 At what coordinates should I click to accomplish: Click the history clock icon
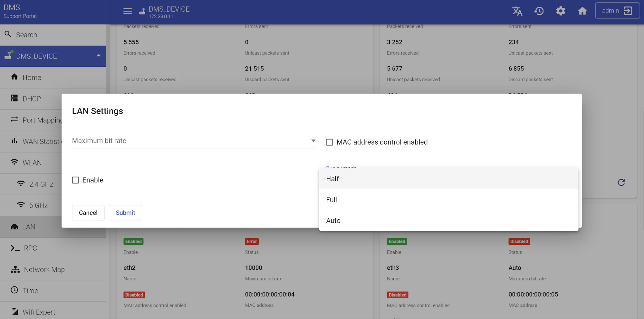pyautogui.click(x=539, y=11)
